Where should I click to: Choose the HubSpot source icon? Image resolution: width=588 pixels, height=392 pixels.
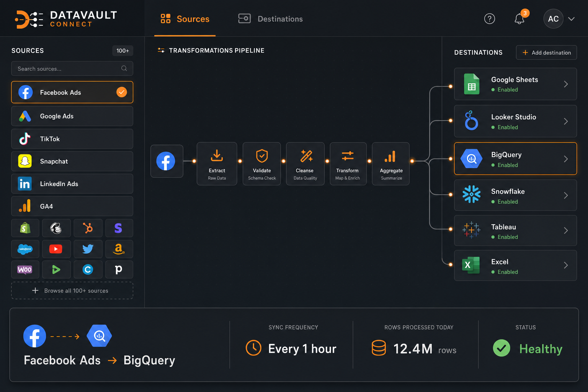tap(88, 228)
